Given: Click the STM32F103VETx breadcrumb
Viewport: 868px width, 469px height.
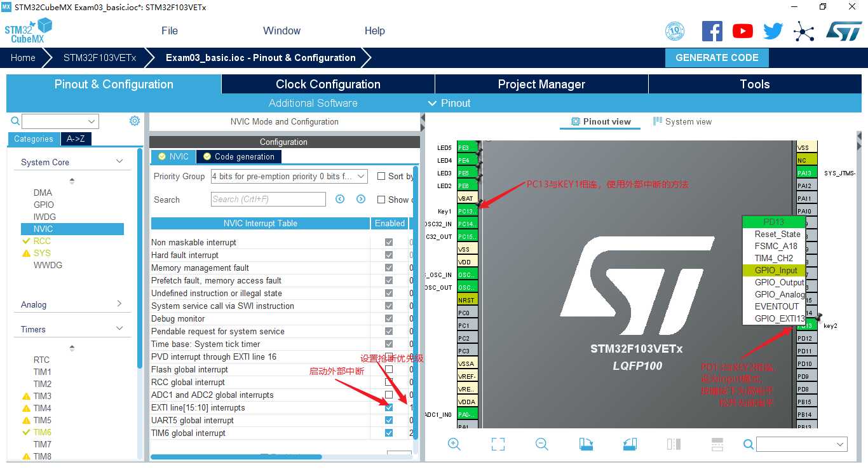Looking at the screenshot, I should [x=100, y=57].
